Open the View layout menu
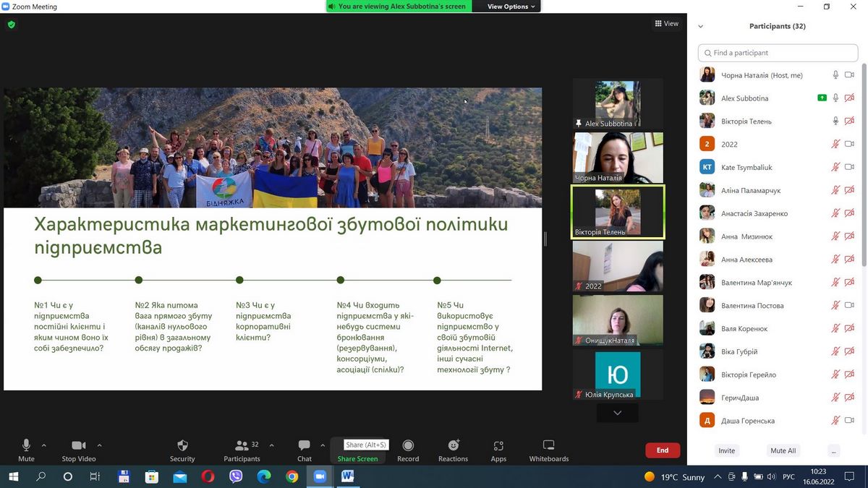 [666, 24]
